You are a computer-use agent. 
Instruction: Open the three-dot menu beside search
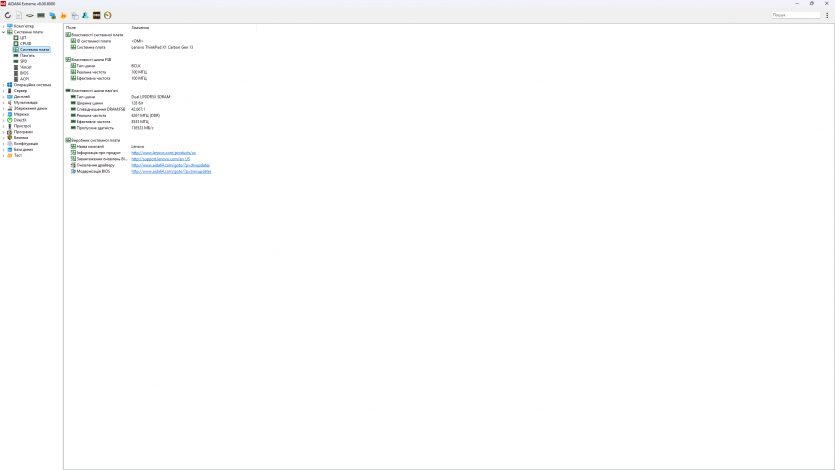click(x=826, y=15)
